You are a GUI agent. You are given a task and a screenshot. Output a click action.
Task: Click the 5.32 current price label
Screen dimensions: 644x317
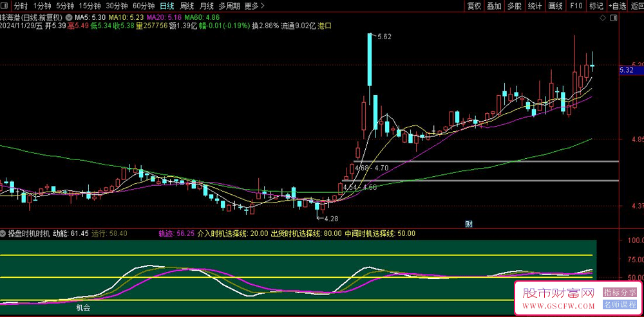[x=627, y=69]
